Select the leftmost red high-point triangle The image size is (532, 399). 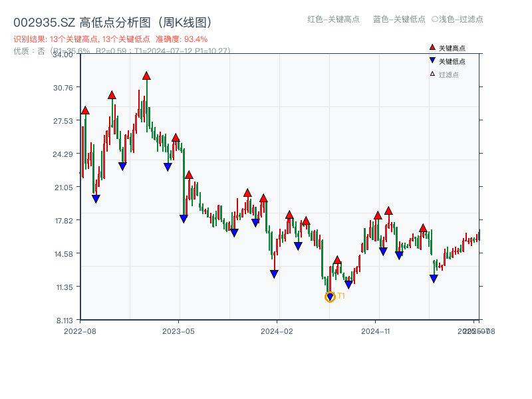pyautogui.click(x=85, y=110)
